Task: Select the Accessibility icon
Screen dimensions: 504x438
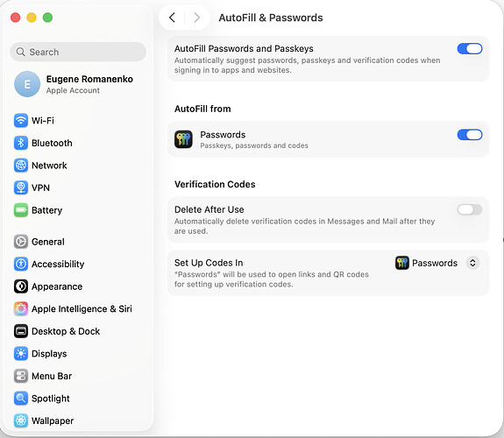Action: (x=21, y=264)
